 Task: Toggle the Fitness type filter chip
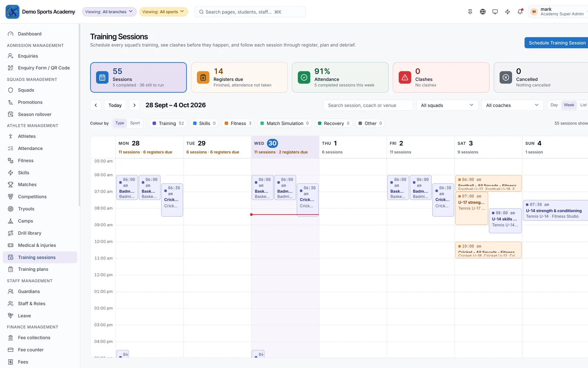tap(238, 123)
